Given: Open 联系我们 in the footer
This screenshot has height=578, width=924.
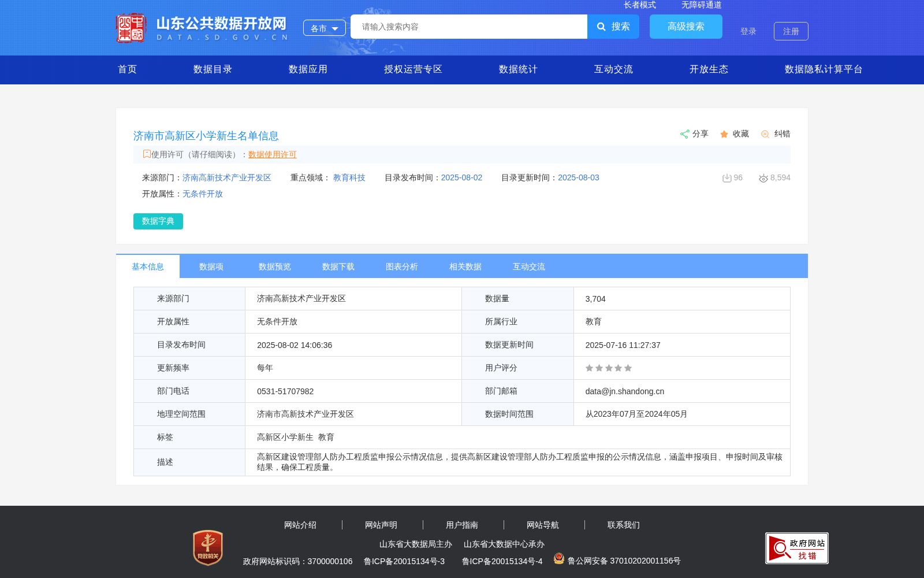Looking at the screenshot, I should tap(624, 525).
